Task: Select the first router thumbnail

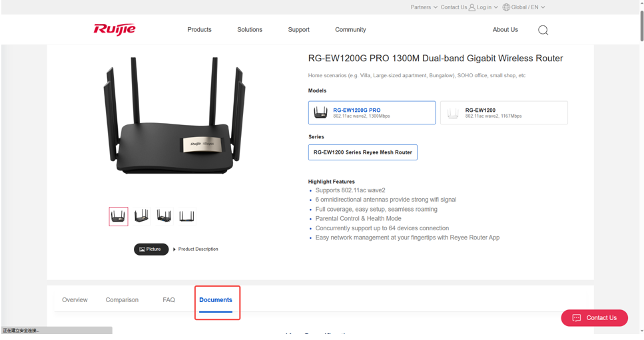Action: 119,216
